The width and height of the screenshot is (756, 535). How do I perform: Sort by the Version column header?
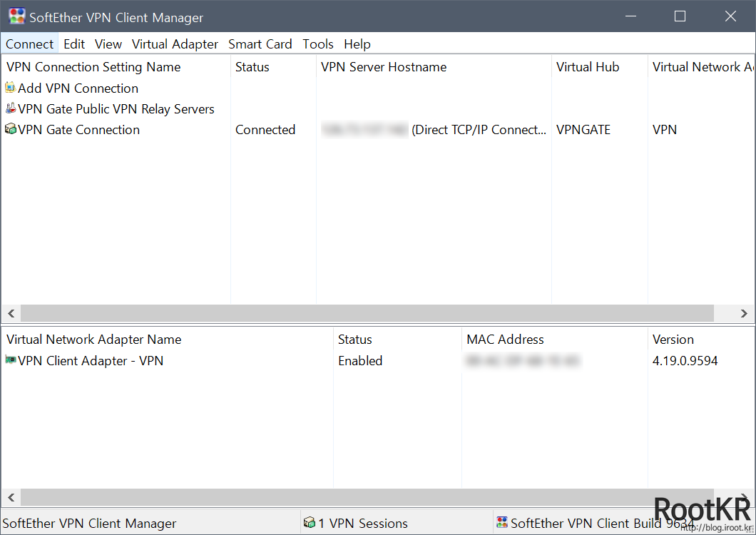point(701,340)
